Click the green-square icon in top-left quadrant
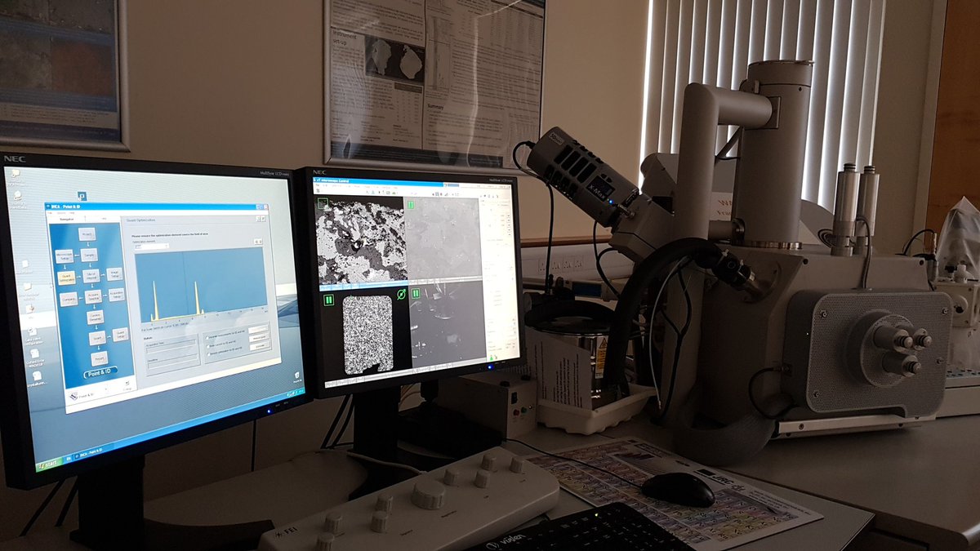980x551 pixels. click(323, 202)
